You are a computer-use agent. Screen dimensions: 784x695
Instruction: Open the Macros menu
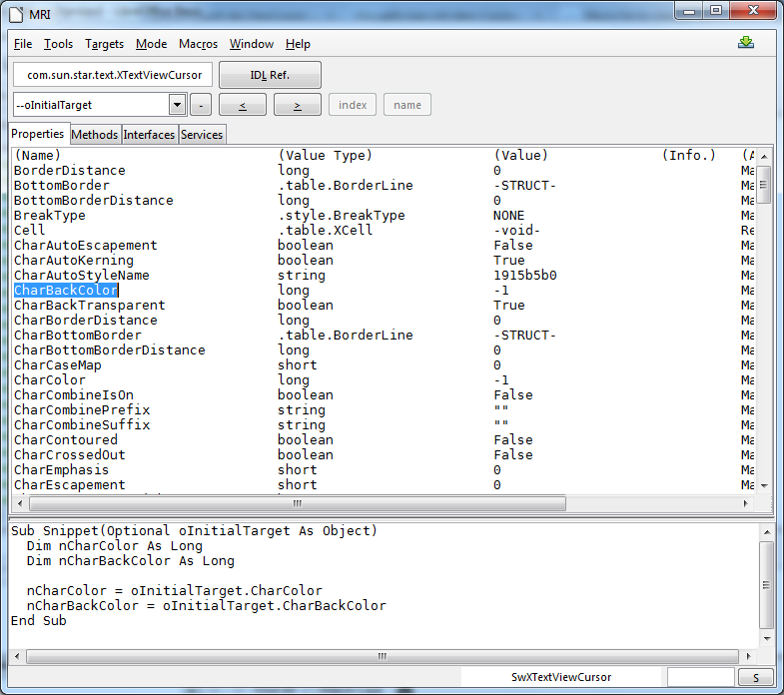tap(198, 44)
